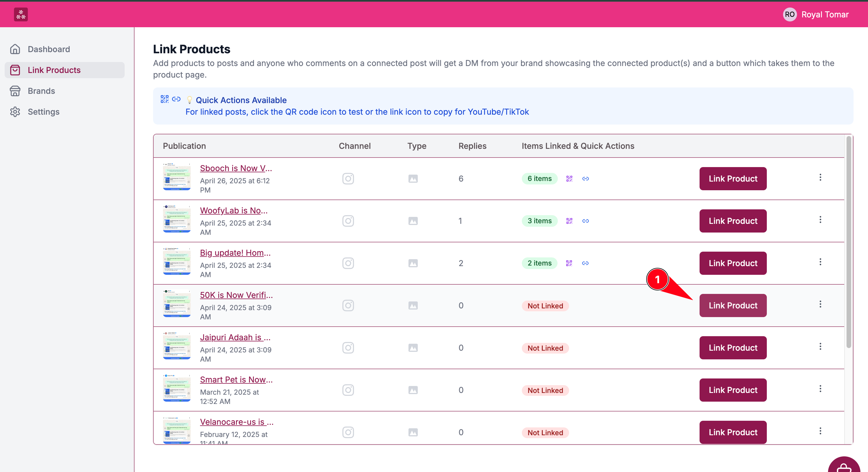Screen dimensions: 868x472
Task: Copy link icon for Sbooch post
Action: (x=585, y=178)
